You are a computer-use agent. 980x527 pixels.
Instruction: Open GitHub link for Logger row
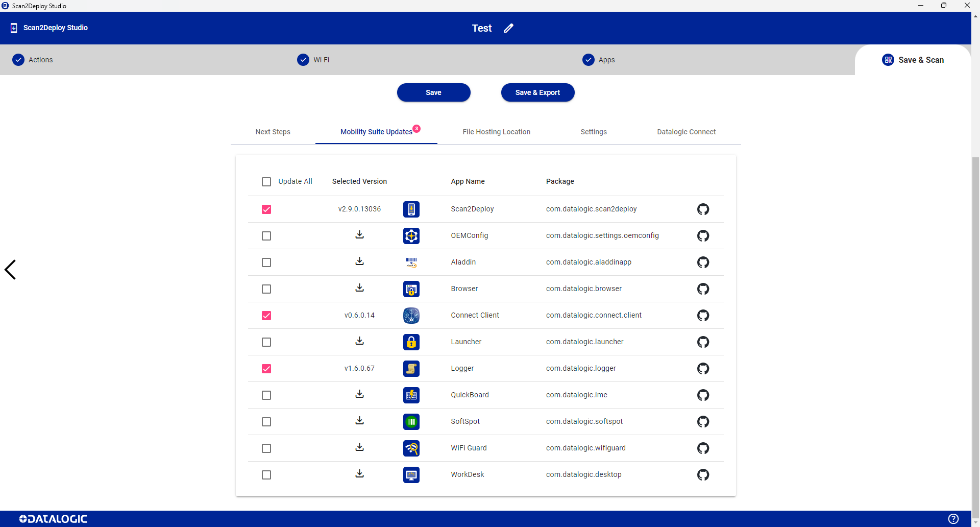[x=703, y=368]
